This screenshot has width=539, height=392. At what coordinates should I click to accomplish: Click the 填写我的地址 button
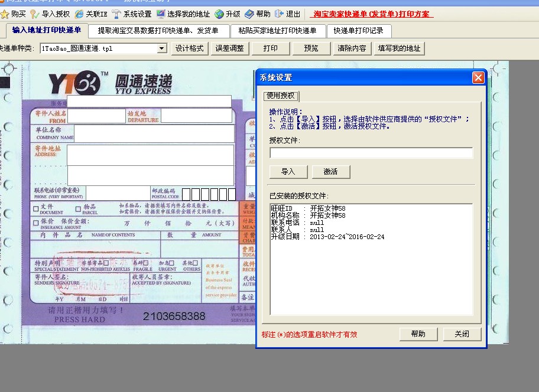(x=400, y=48)
